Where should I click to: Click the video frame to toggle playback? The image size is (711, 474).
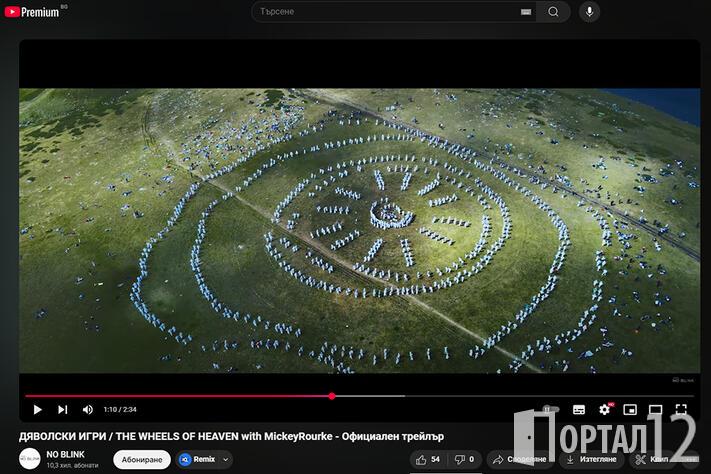point(360,230)
